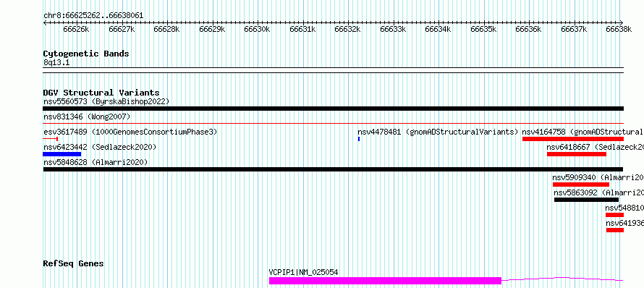The image size is (644, 288).
Task: Open the nsv5560573 (ByrskaBishop2022) label
Action: (106, 101)
